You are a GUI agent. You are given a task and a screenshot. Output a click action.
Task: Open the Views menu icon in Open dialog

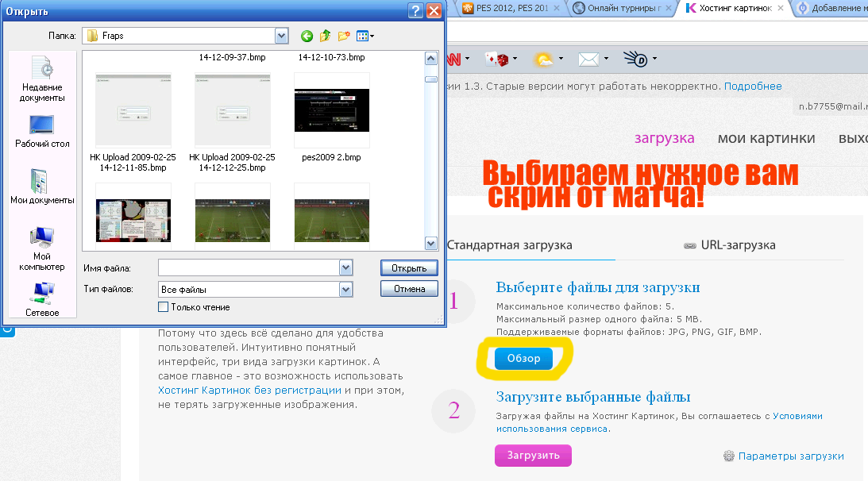point(365,36)
